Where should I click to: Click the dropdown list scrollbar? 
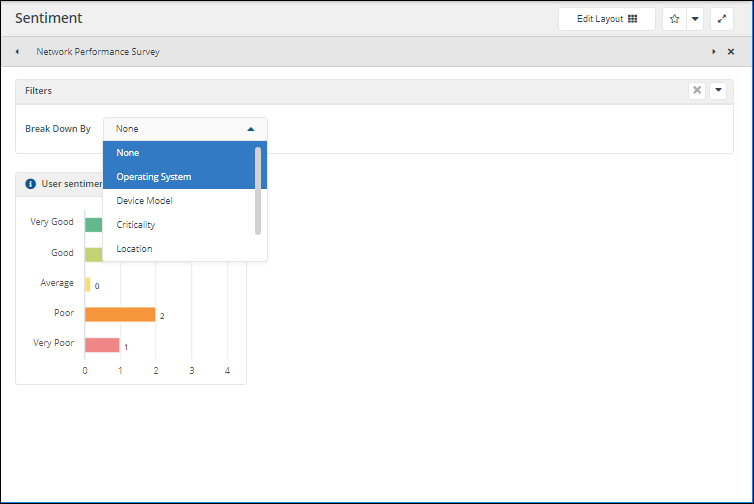tap(258, 190)
